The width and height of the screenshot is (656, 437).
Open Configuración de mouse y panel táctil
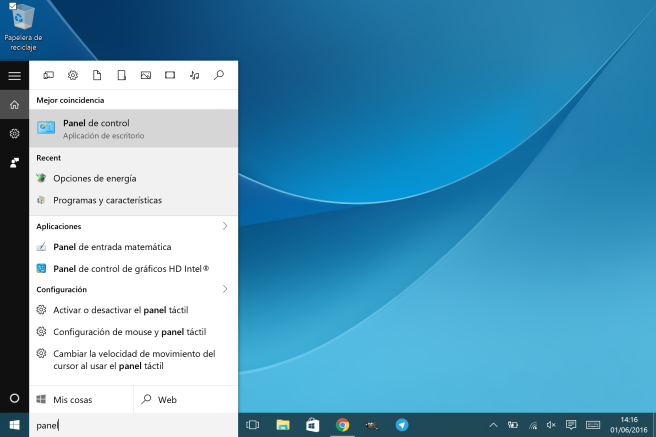pos(133,332)
